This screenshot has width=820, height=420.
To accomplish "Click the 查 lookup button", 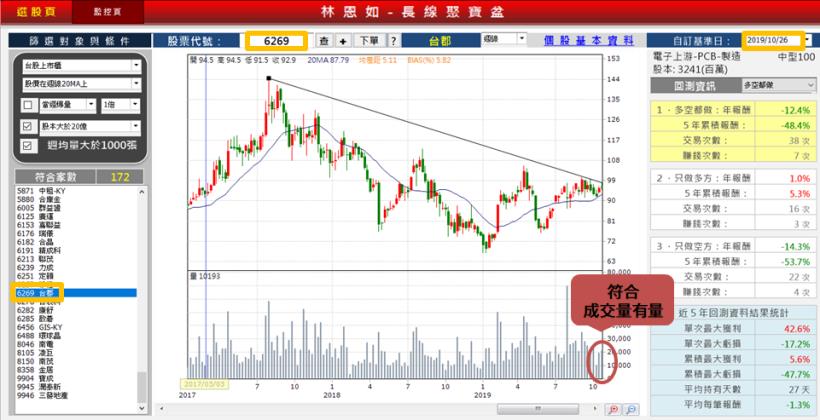I will [x=324, y=41].
